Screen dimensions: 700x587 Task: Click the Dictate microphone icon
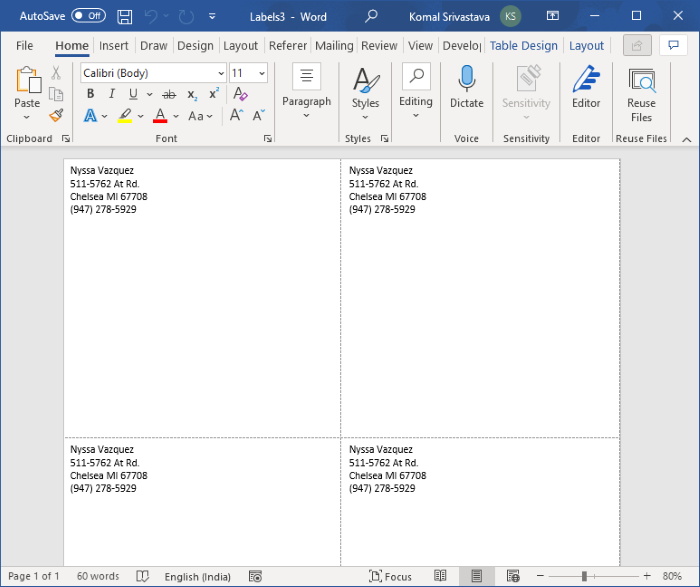click(x=466, y=80)
